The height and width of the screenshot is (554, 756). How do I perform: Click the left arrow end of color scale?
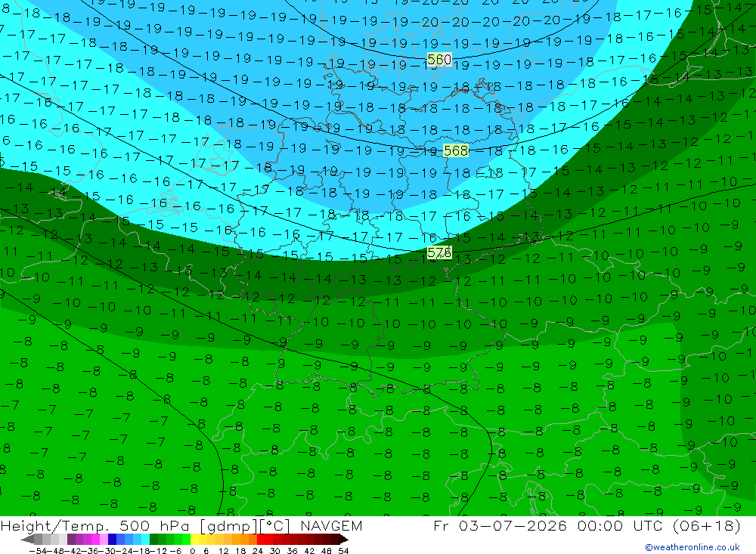tap(27, 539)
